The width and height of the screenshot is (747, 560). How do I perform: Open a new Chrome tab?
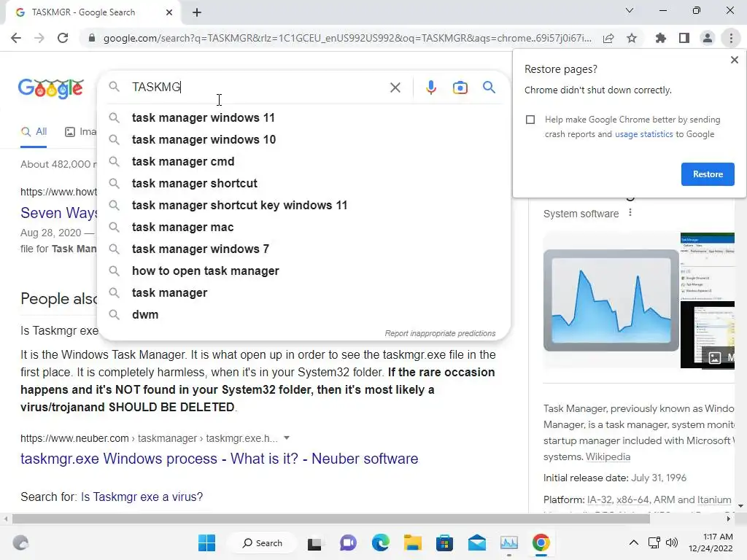[x=197, y=12]
